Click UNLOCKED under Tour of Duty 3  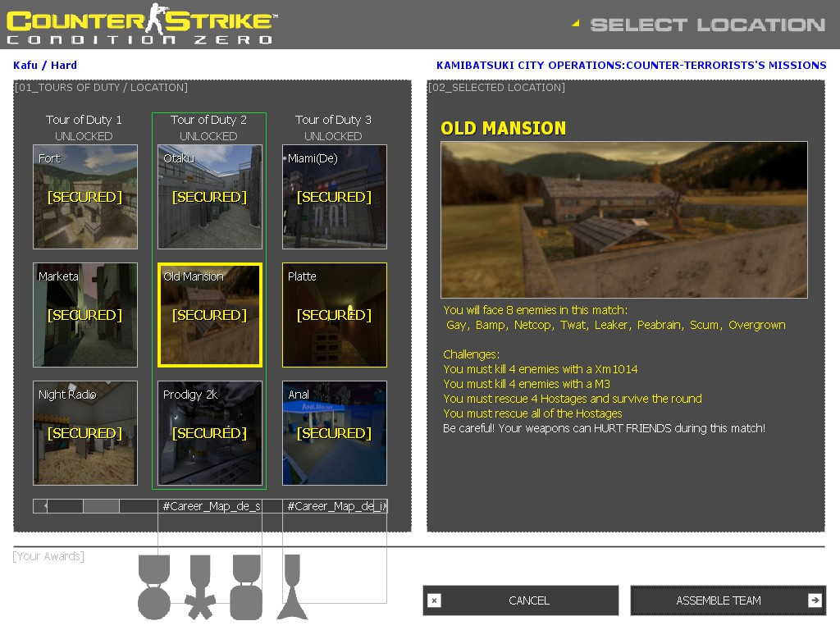pyautogui.click(x=333, y=136)
